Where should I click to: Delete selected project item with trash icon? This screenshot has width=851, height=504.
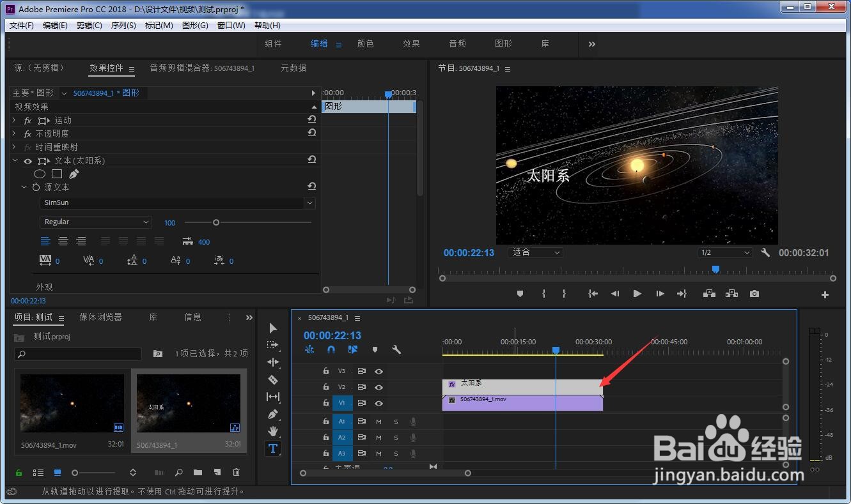tap(236, 473)
